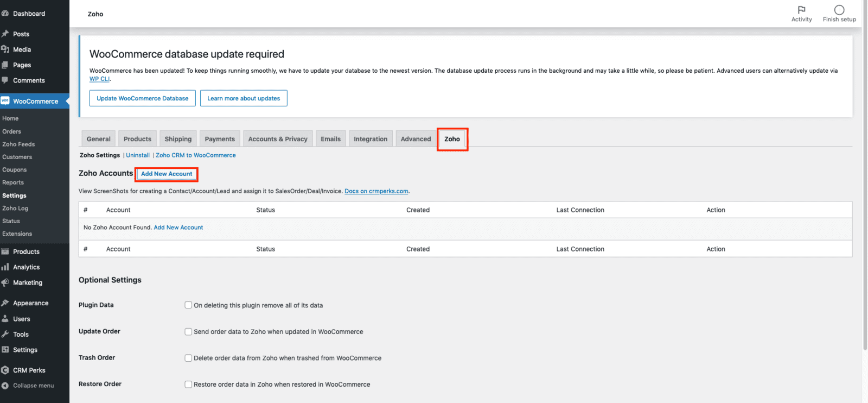
Task: Open the Integration tab
Action: (371, 138)
